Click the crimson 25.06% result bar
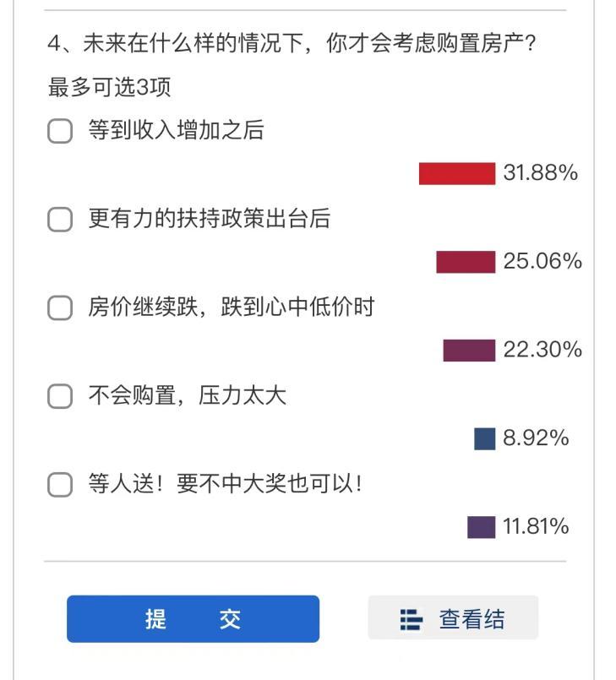 pos(466,262)
